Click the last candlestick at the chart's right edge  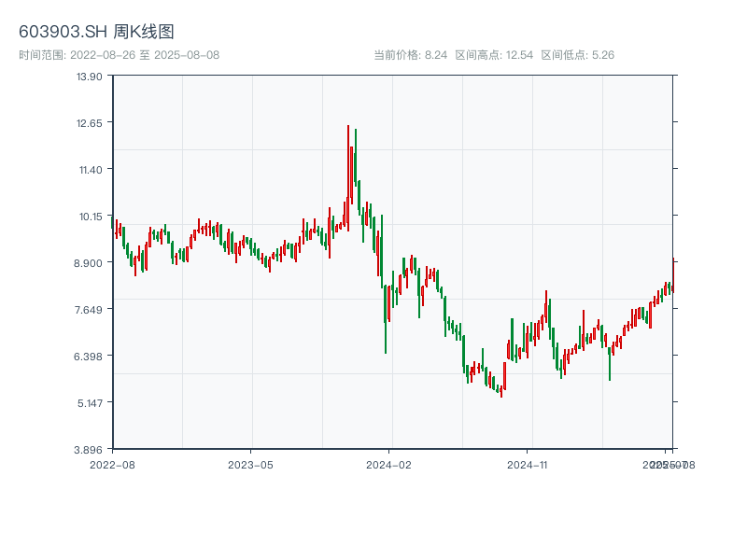(x=672, y=287)
